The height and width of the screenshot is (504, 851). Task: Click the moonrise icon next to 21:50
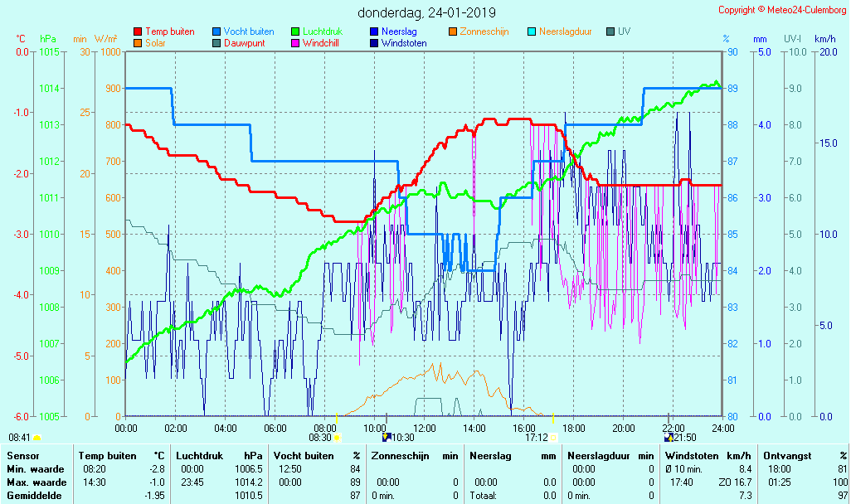[669, 438]
